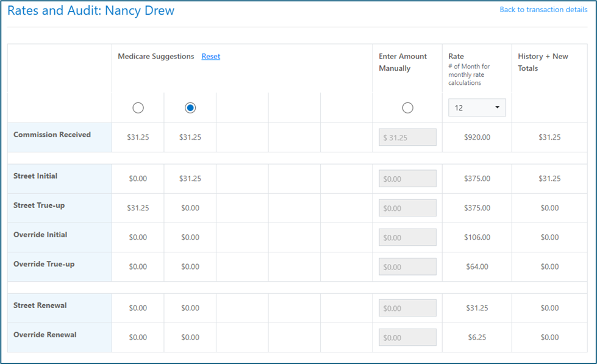597x364 pixels.
Task: Click the Override Renewal manual amount field
Action: point(407,337)
